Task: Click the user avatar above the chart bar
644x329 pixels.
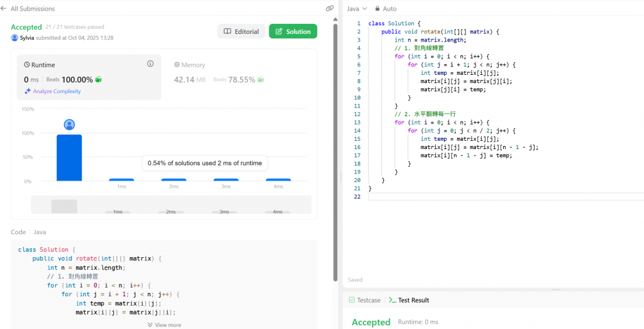Action: [x=69, y=125]
